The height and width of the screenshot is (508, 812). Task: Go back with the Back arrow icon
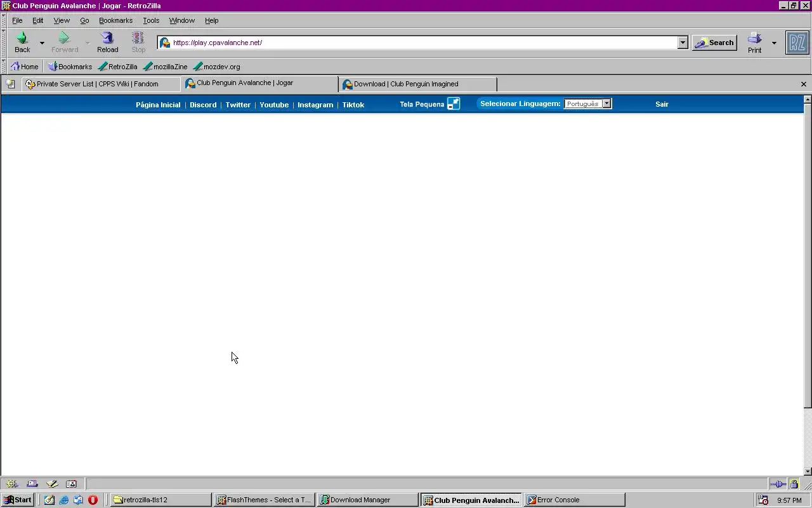(22, 38)
